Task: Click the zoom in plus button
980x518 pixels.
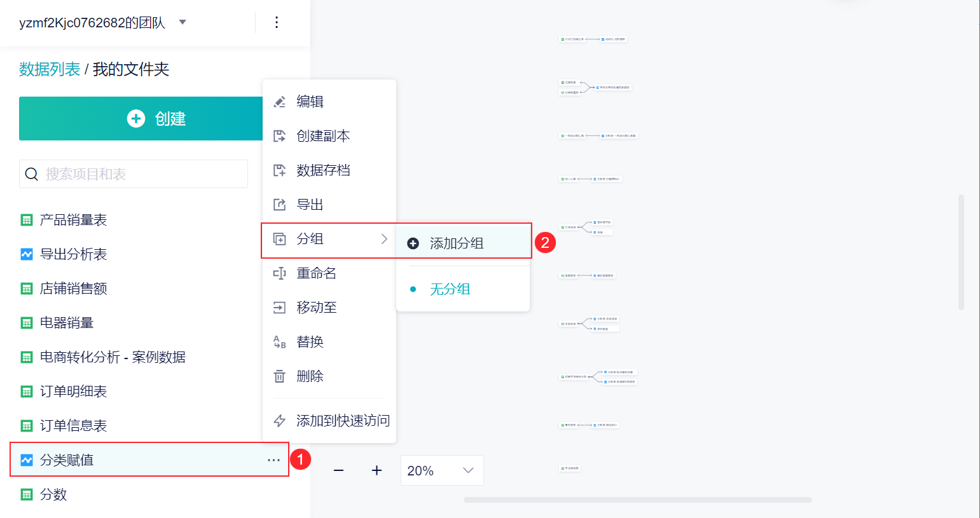Action: [x=376, y=470]
